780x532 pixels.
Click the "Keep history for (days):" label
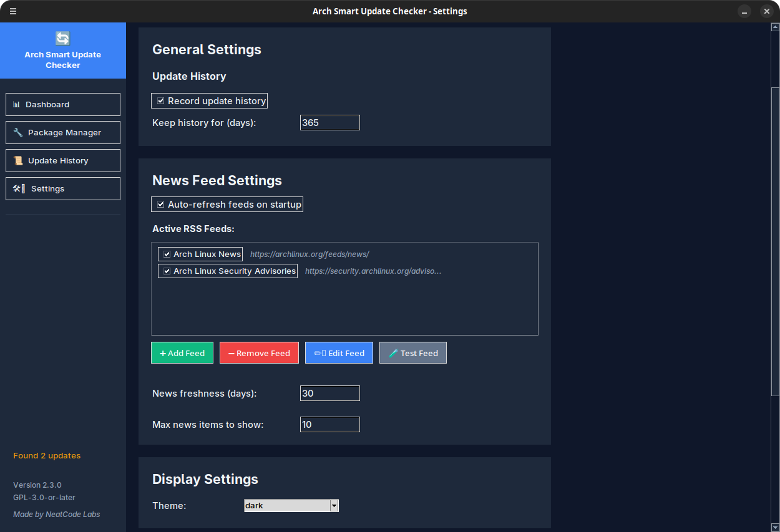[204, 123]
